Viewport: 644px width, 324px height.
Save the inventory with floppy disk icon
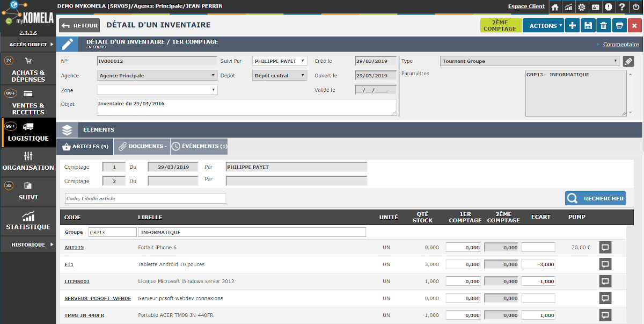pyautogui.click(x=588, y=25)
